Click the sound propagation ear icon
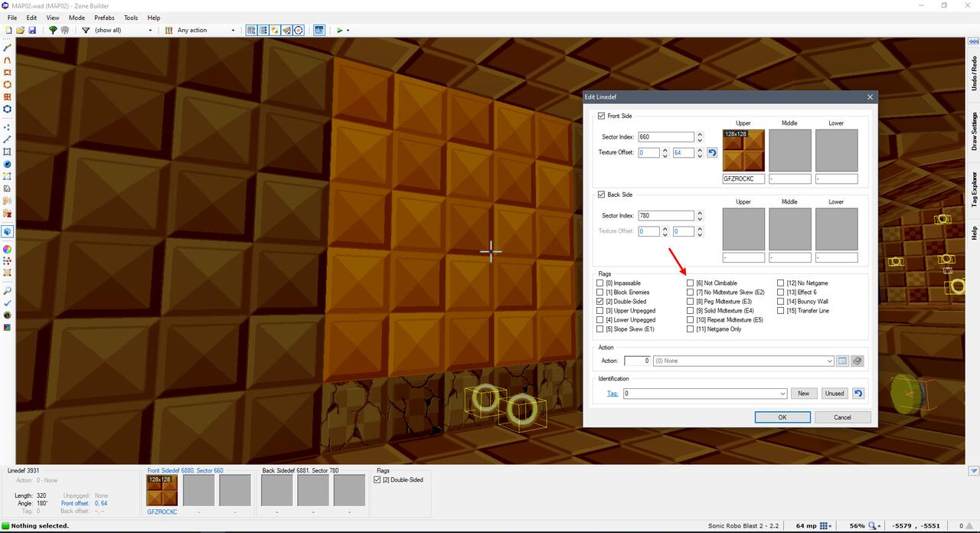The image size is (980, 533). point(7,201)
